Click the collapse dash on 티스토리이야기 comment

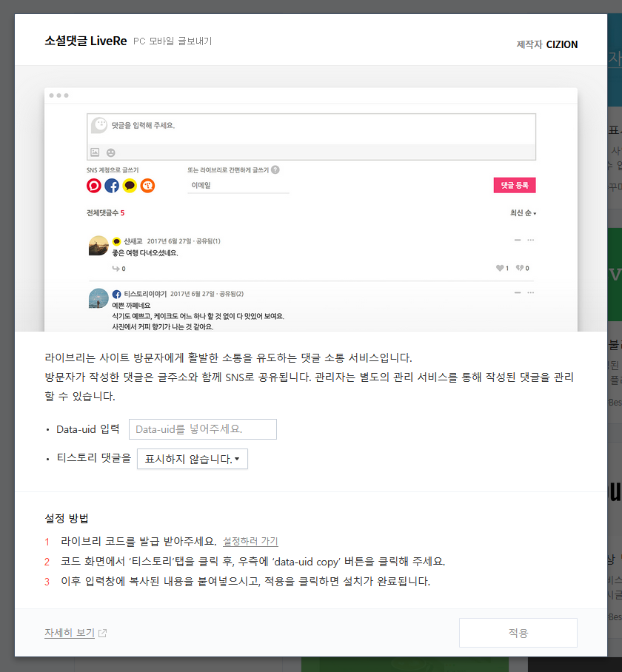tap(518, 293)
